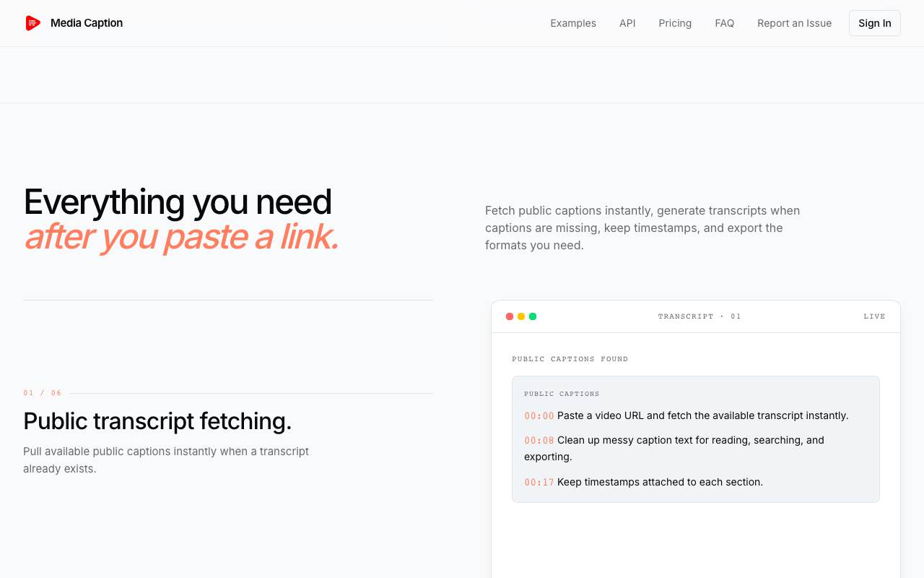Open the Examples nav link
Screen dimensions: 924x578
point(573,23)
